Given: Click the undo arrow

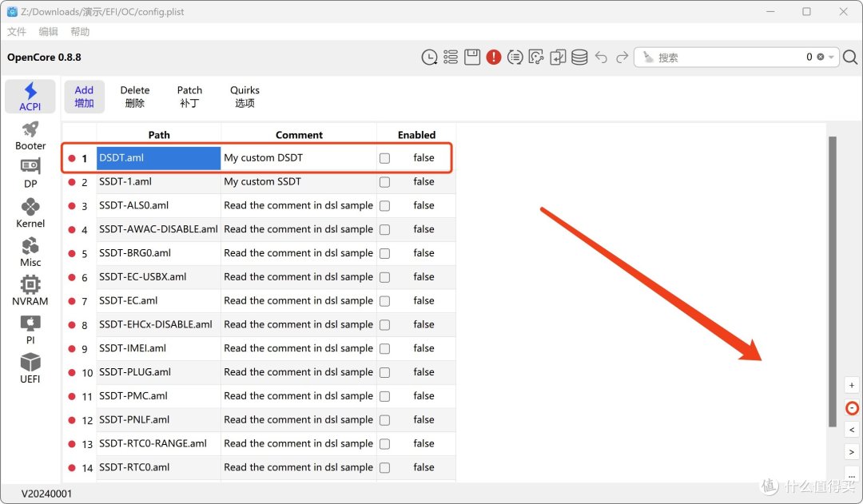Looking at the screenshot, I should click(x=601, y=58).
